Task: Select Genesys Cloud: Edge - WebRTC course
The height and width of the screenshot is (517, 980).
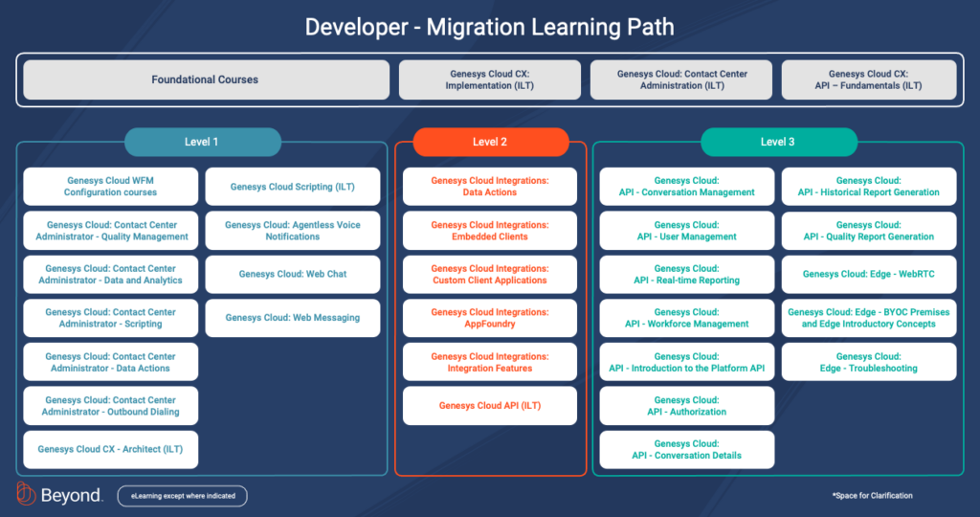Action: point(869,274)
